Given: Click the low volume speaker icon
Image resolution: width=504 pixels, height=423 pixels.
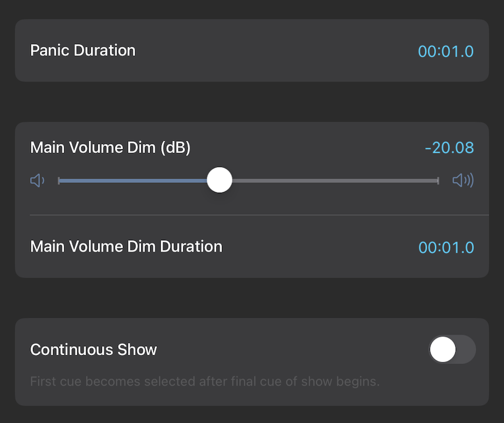Looking at the screenshot, I should click(x=37, y=181).
